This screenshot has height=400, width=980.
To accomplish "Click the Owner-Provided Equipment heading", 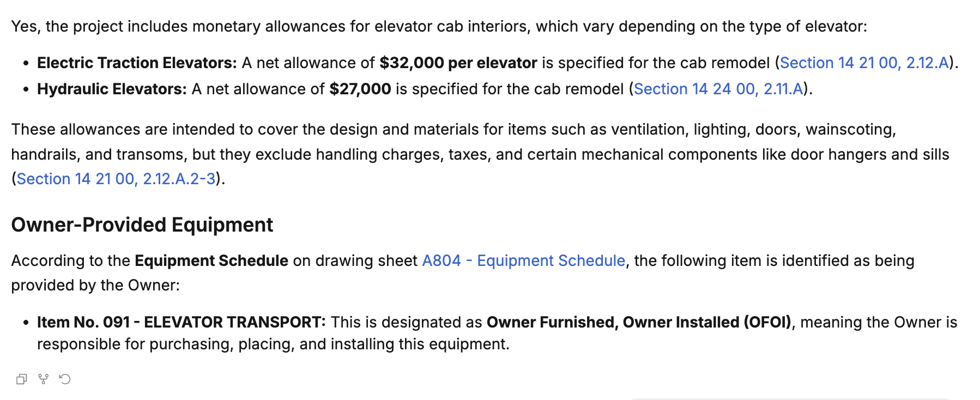I will [x=142, y=225].
